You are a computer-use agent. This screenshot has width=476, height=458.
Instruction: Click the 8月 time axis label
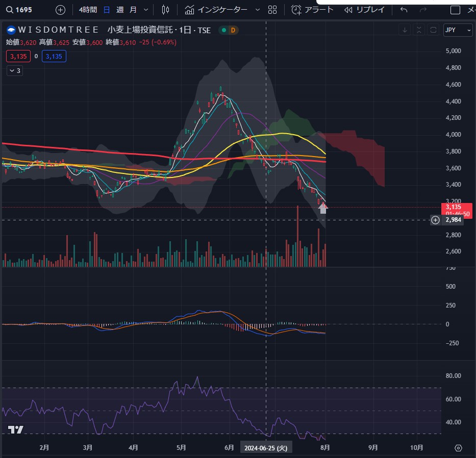(325, 448)
